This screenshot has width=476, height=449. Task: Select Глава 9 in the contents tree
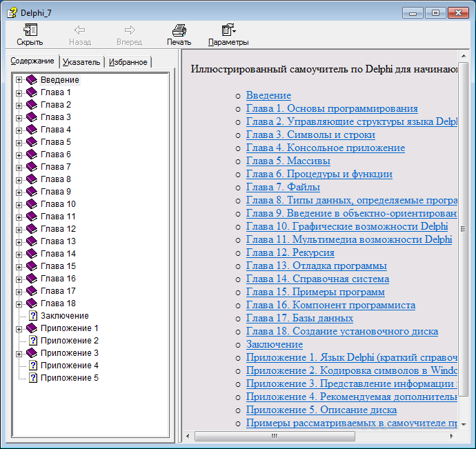point(56,192)
